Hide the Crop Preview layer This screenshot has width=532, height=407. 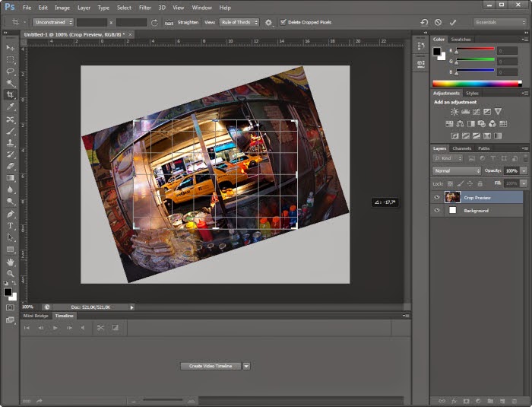click(x=437, y=197)
